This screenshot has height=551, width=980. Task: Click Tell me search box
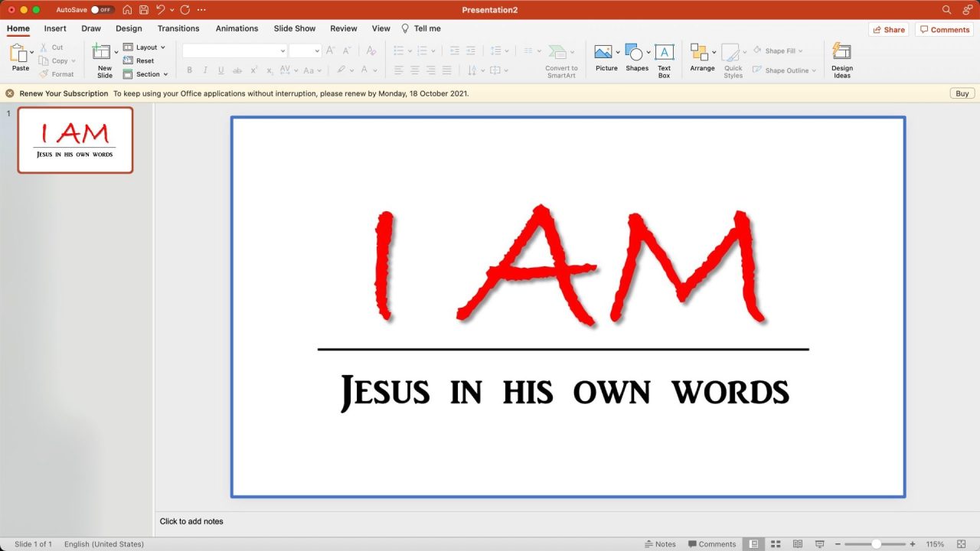pos(421,28)
